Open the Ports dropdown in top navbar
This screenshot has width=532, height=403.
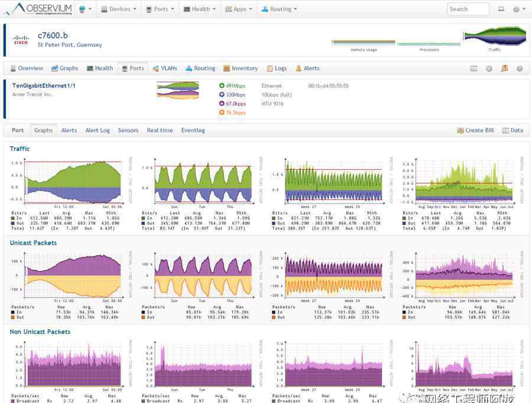point(160,9)
